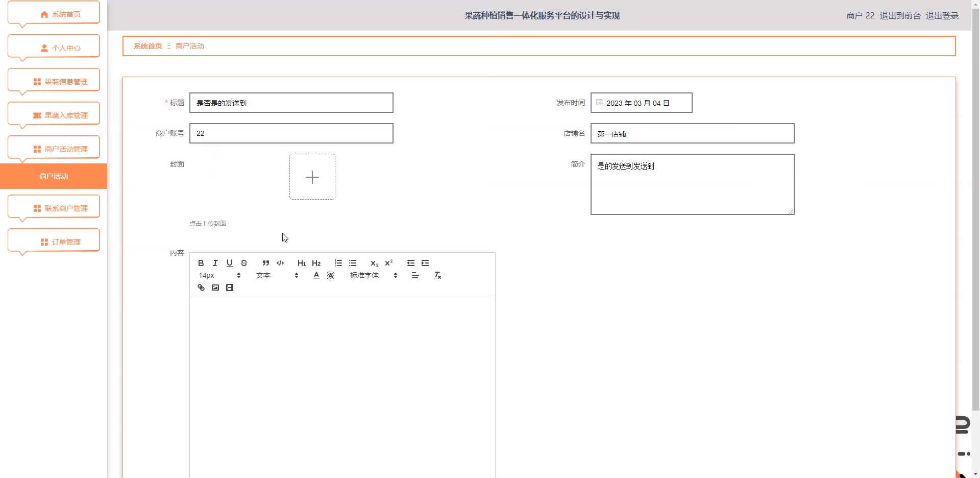
Task: Clear text formatting in the editor
Action: tap(437, 275)
